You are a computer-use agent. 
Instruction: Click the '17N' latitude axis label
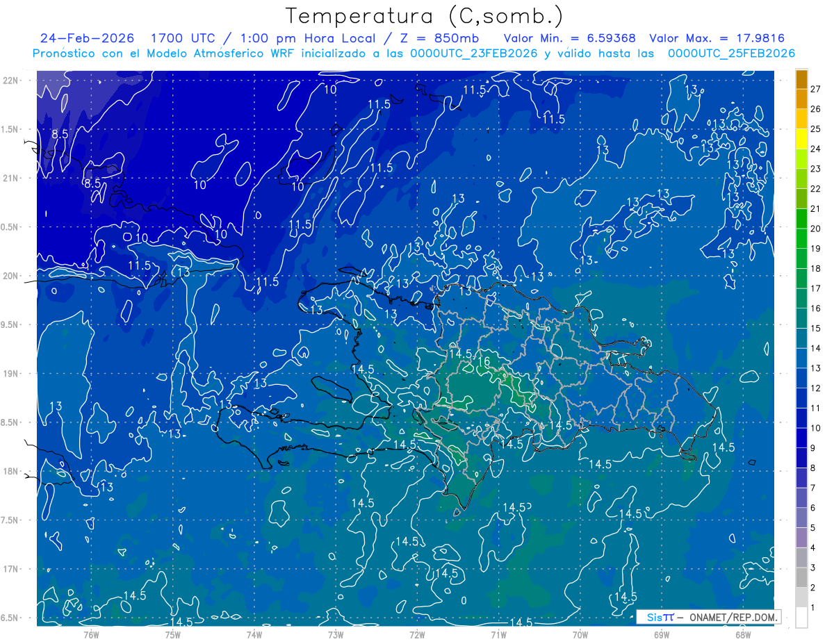coord(10,569)
